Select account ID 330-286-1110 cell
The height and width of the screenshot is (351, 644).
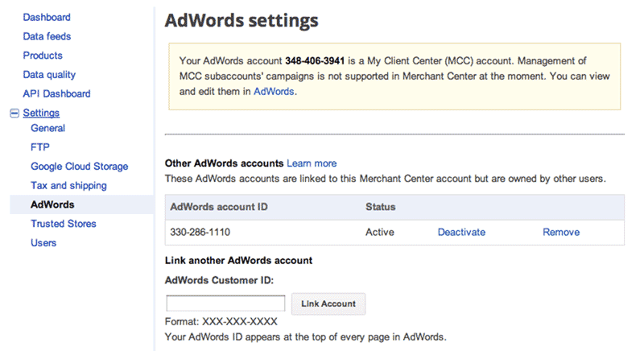point(200,232)
